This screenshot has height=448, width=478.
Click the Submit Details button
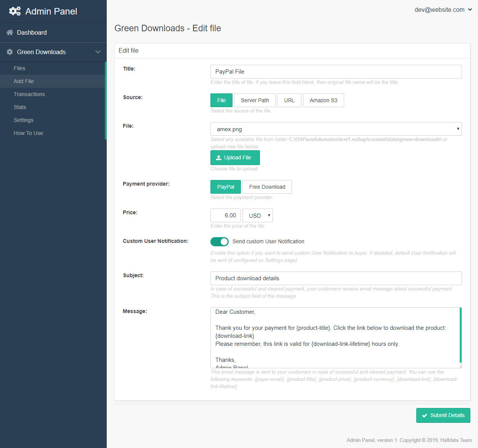pos(443,415)
